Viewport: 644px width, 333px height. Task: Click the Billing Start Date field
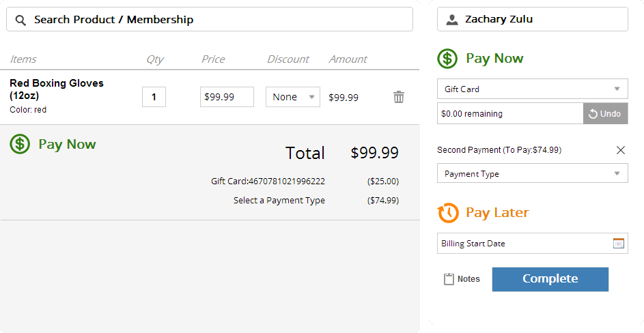pyautogui.click(x=532, y=243)
